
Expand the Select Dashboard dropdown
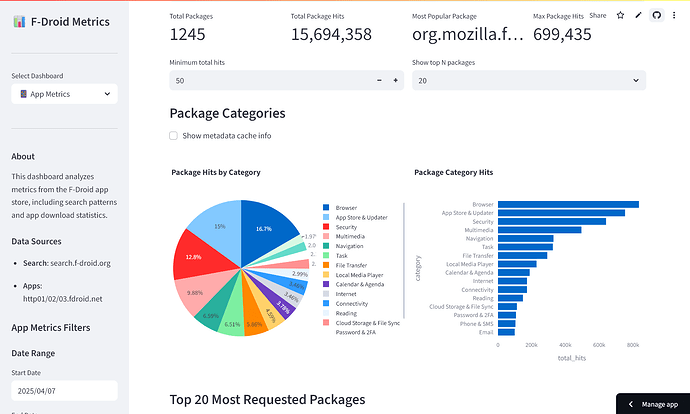pyautogui.click(x=64, y=94)
